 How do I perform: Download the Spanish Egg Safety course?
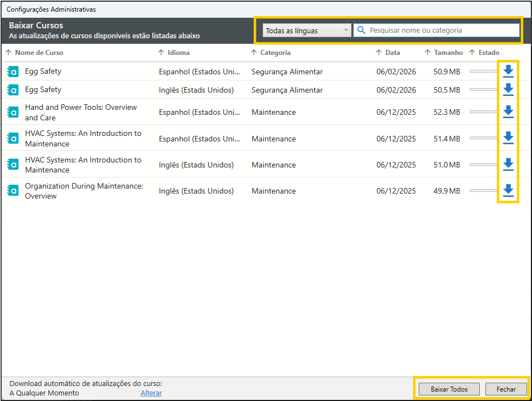tap(508, 71)
